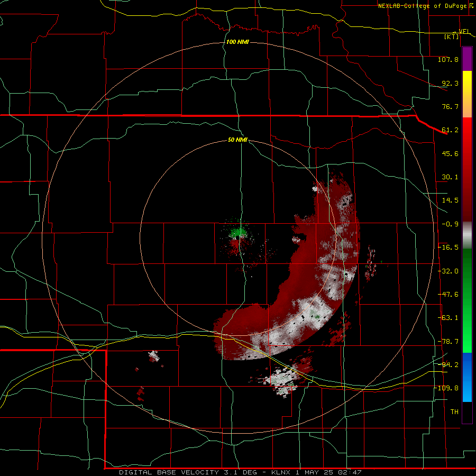
Task: Click the 50 NMI range ring label
Action: pos(237,140)
